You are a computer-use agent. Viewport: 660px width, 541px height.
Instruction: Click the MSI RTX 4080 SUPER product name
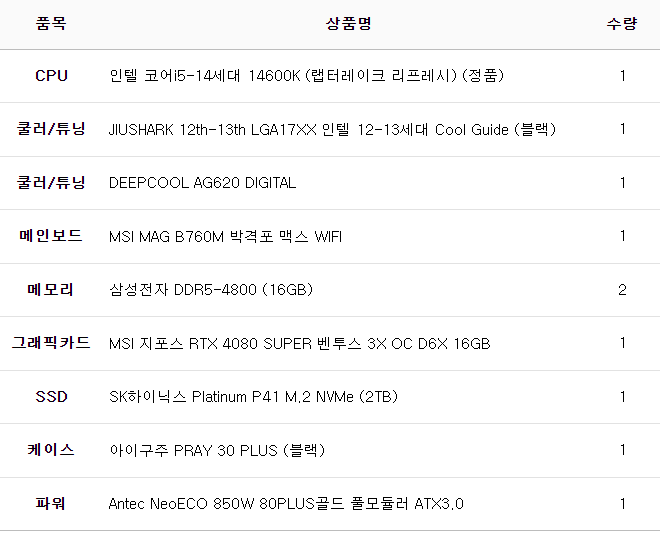[299, 344]
